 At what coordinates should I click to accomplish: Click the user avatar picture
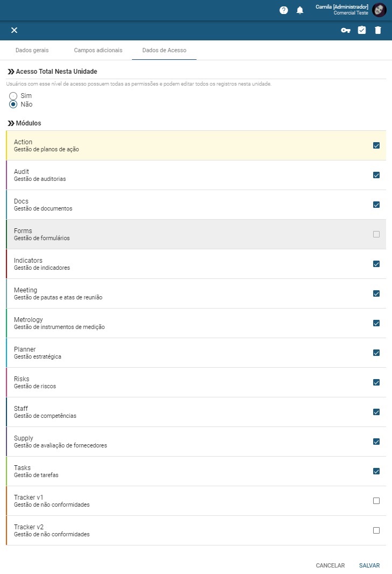(x=379, y=10)
